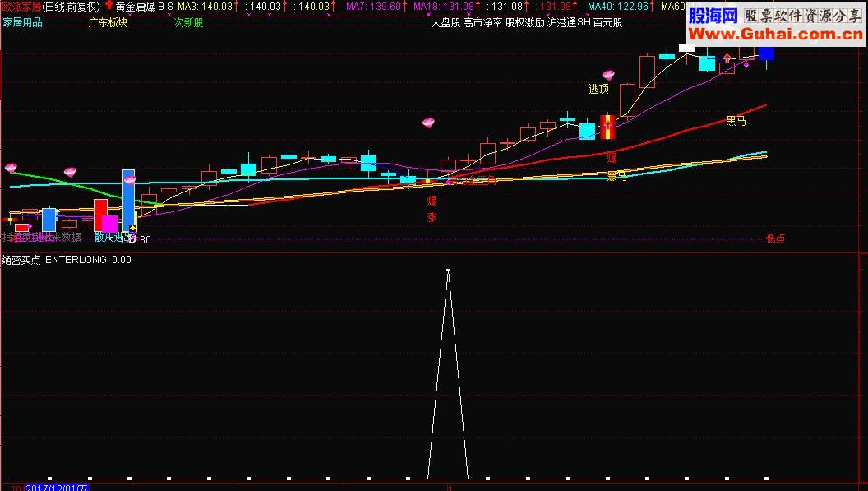
Task: Click the 大盘股 concept tag
Action: tap(446, 23)
